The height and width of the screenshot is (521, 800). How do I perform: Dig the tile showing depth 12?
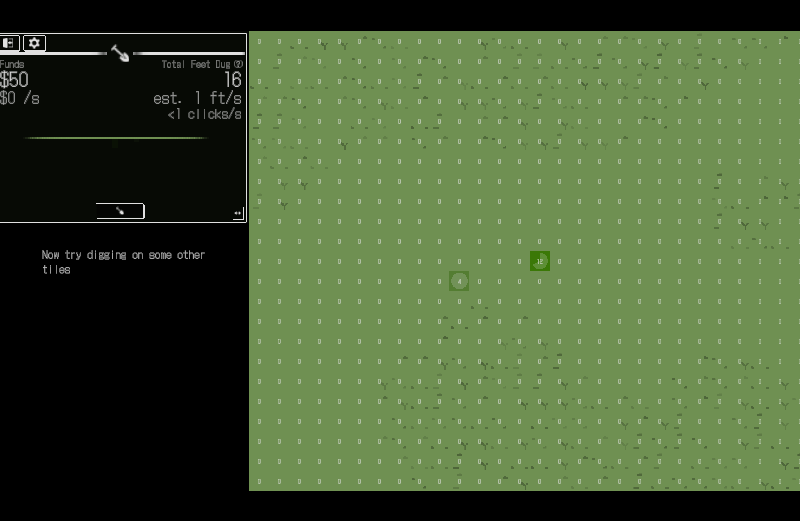point(540,261)
